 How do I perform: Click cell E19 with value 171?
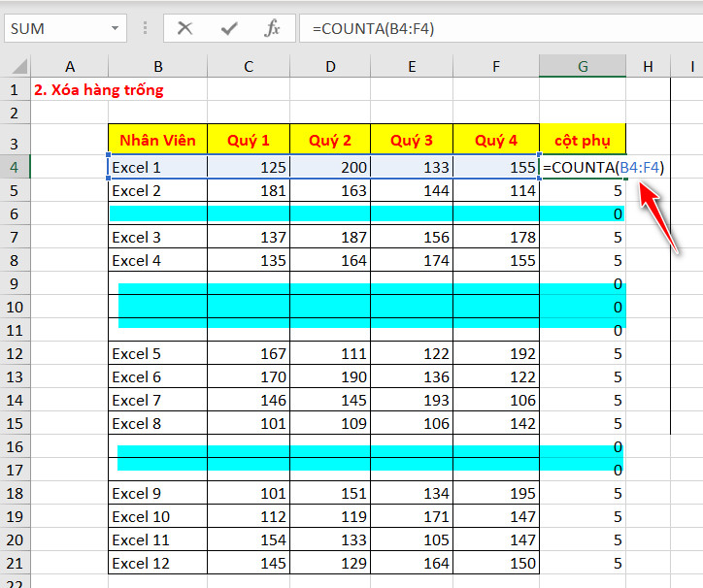[412, 517]
